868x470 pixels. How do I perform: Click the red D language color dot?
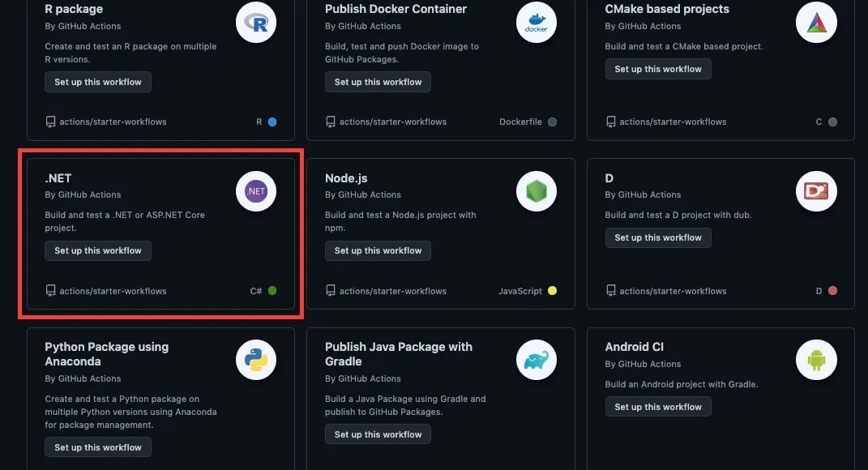click(832, 291)
